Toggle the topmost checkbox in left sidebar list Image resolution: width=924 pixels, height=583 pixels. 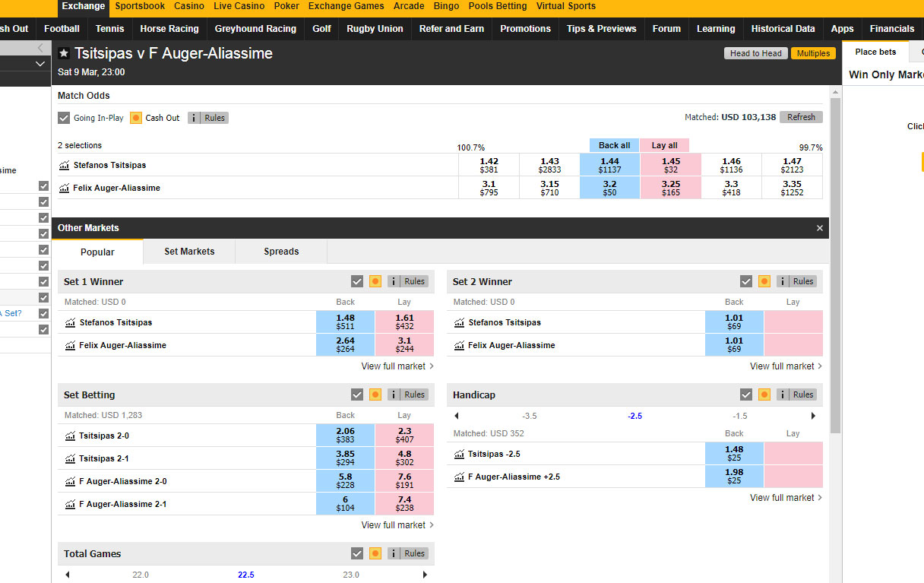[x=43, y=186]
